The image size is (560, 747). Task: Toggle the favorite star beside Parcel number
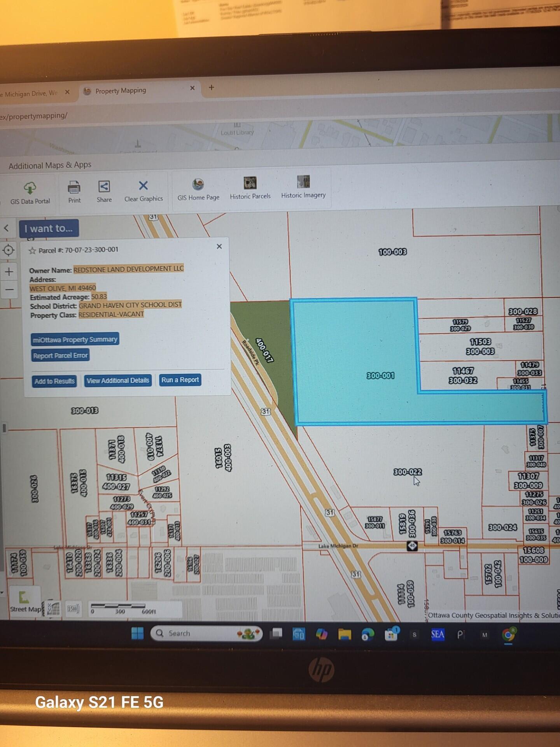pyautogui.click(x=32, y=251)
